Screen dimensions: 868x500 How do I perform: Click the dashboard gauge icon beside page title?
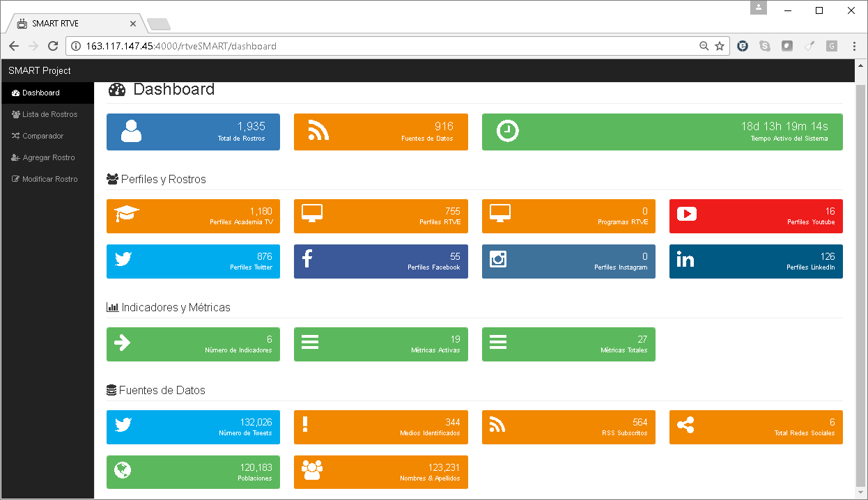coord(117,90)
